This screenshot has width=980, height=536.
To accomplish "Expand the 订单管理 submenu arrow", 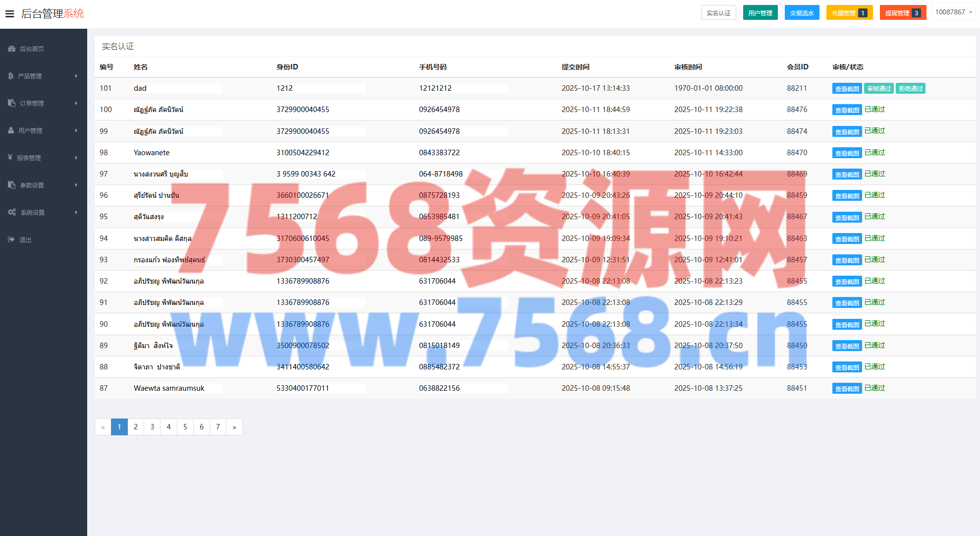I will click(76, 103).
